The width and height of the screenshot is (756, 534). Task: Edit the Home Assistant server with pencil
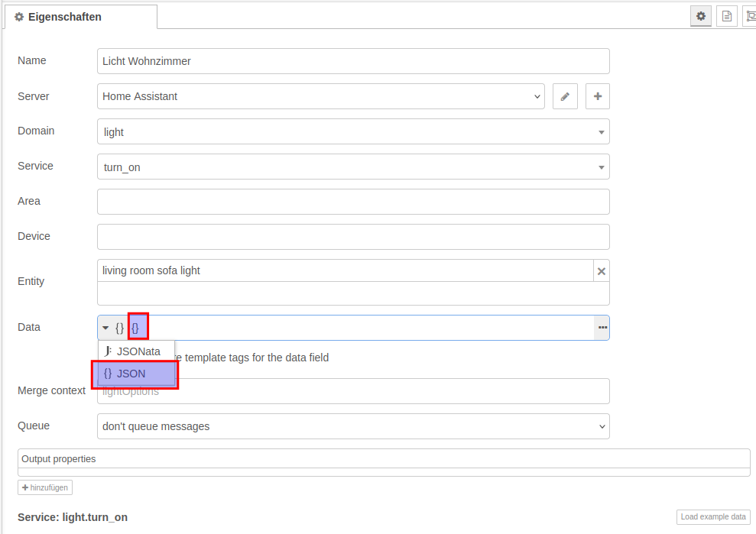pos(565,97)
